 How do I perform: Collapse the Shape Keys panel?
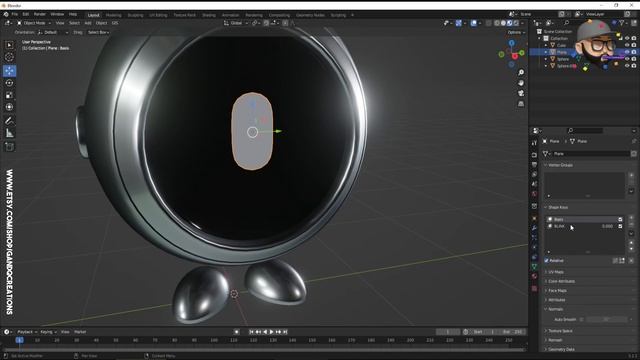coord(558,207)
